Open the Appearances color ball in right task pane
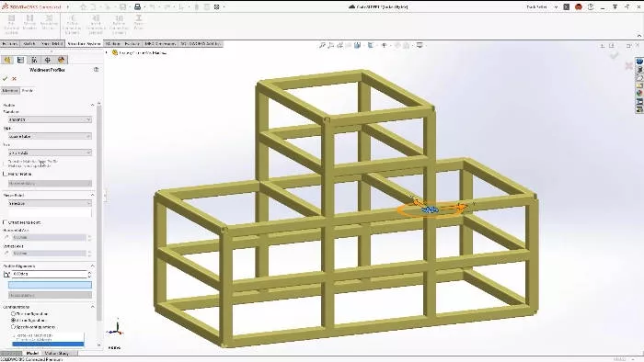 (x=639, y=94)
